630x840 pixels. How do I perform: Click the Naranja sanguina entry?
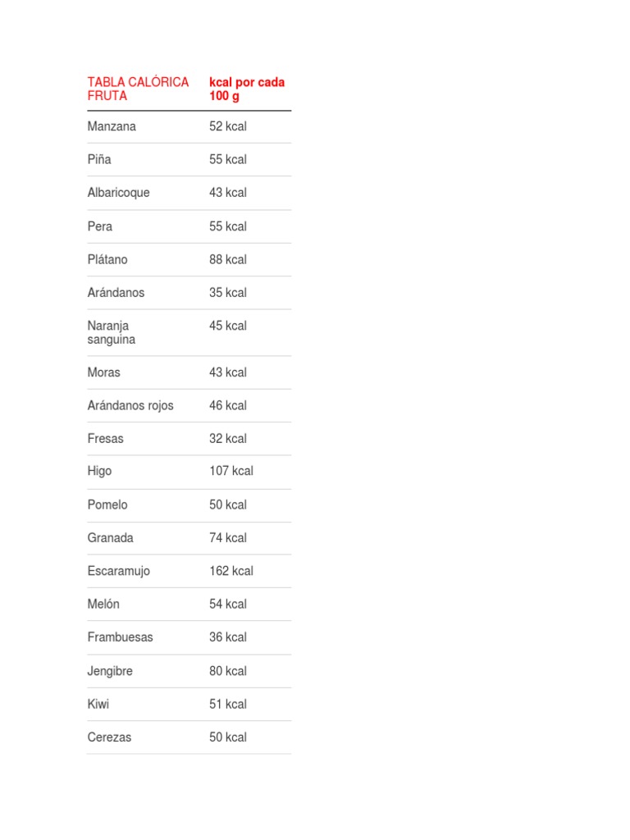[x=112, y=332]
